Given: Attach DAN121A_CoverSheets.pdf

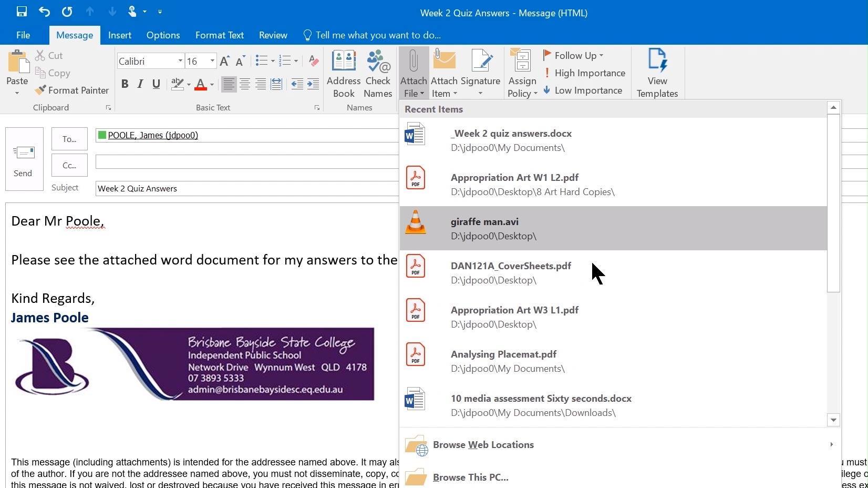Looking at the screenshot, I should click(x=613, y=272).
